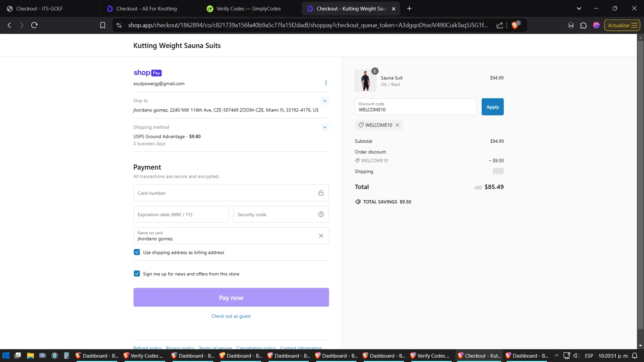The image size is (644, 362).
Task: Open the purple profile avatar
Action: click(596, 25)
